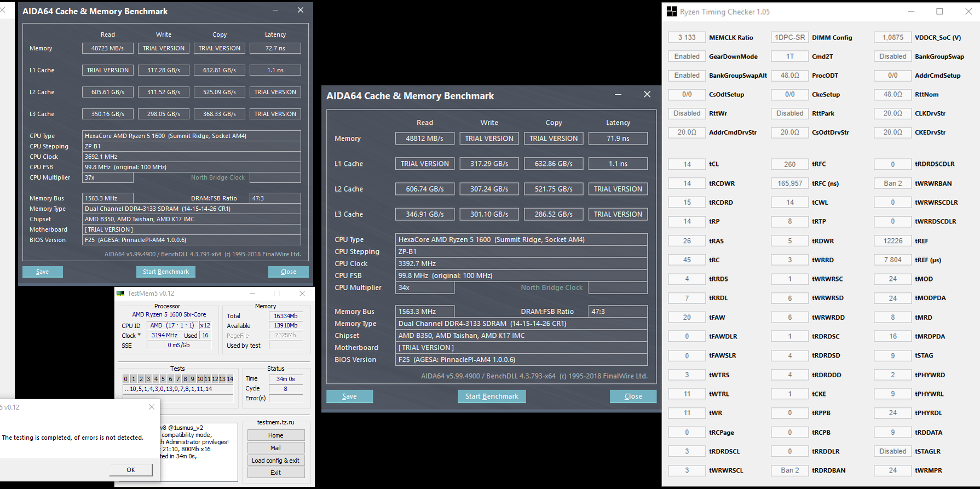Click the 3692.1 MHz CPU Clock field
Viewport: 980px width, 489px height.
(x=191, y=157)
